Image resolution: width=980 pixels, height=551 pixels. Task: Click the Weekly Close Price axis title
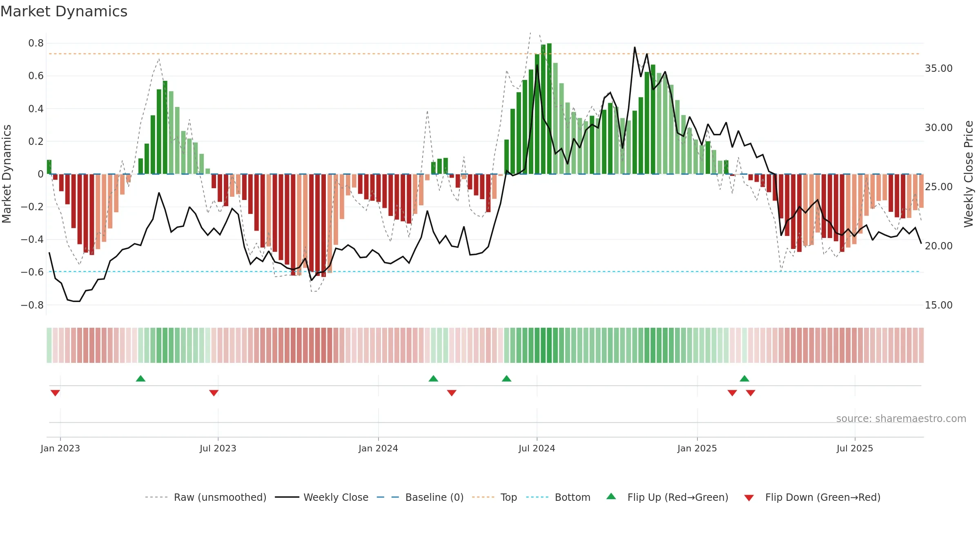click(x=969, y=174)
